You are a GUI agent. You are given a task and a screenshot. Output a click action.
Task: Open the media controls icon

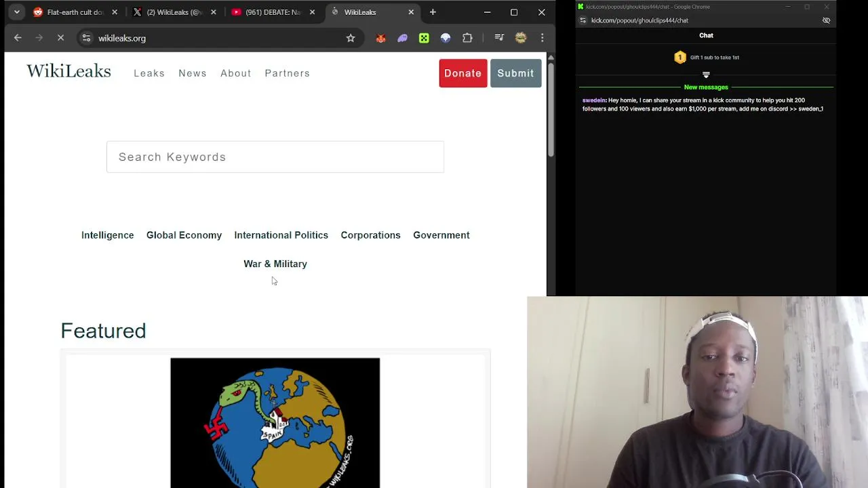click(499, 38)
